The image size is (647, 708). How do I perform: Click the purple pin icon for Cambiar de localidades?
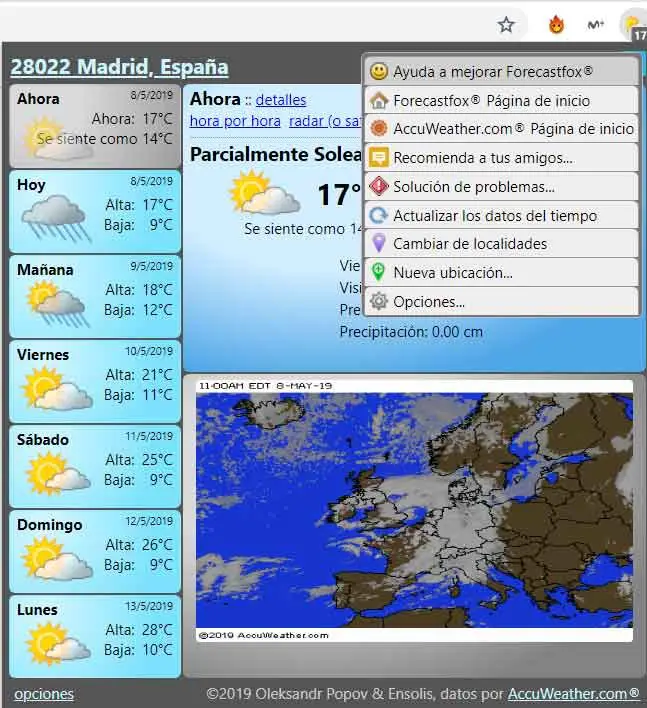coord(378,243)
